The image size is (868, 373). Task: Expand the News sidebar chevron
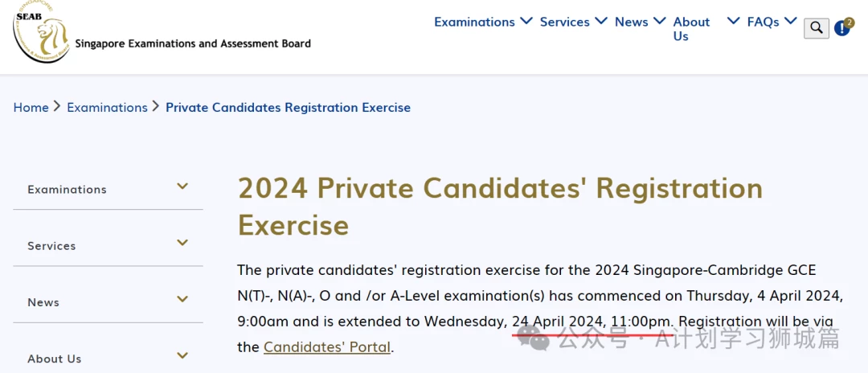click(182, 299)
